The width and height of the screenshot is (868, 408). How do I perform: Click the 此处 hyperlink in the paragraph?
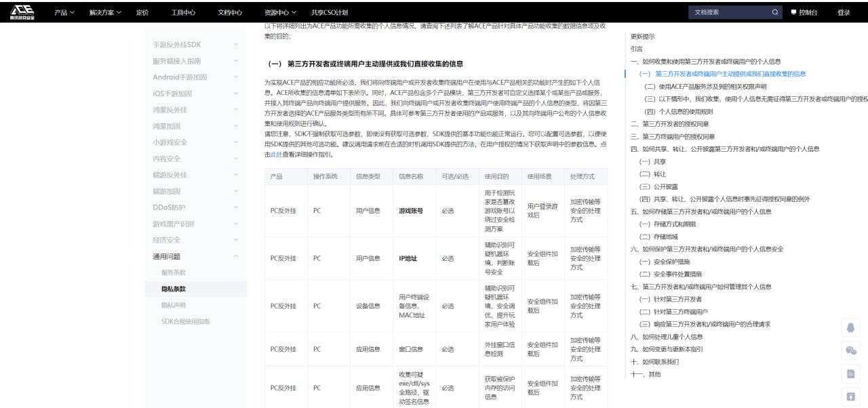pos(276,155)
